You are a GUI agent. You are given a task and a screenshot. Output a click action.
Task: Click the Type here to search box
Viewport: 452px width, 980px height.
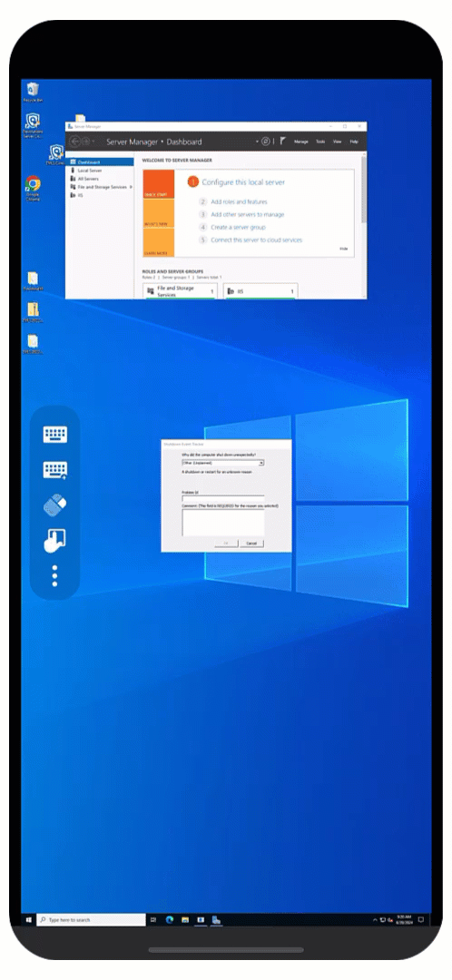pos(92,920)
